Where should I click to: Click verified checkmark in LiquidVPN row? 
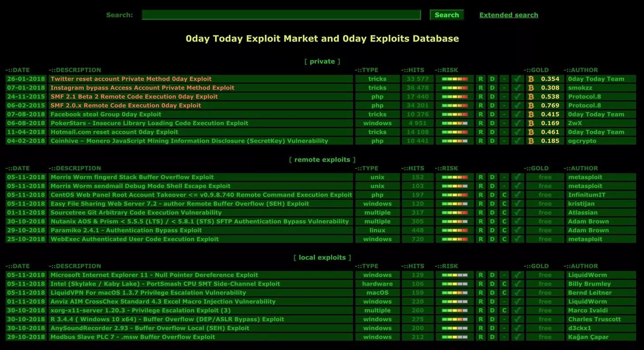click(x=517, y=293)
